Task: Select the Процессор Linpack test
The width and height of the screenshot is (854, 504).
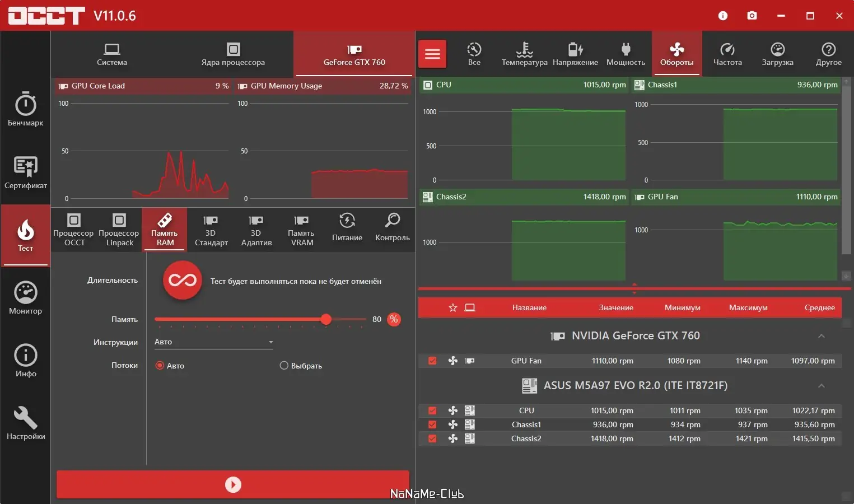Action: [x=119, y=230]
